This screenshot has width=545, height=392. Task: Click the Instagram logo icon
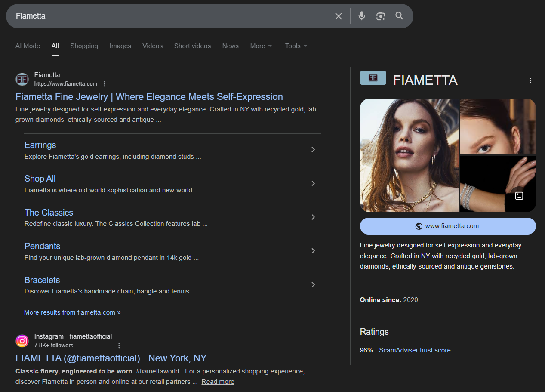coord(22,341)
